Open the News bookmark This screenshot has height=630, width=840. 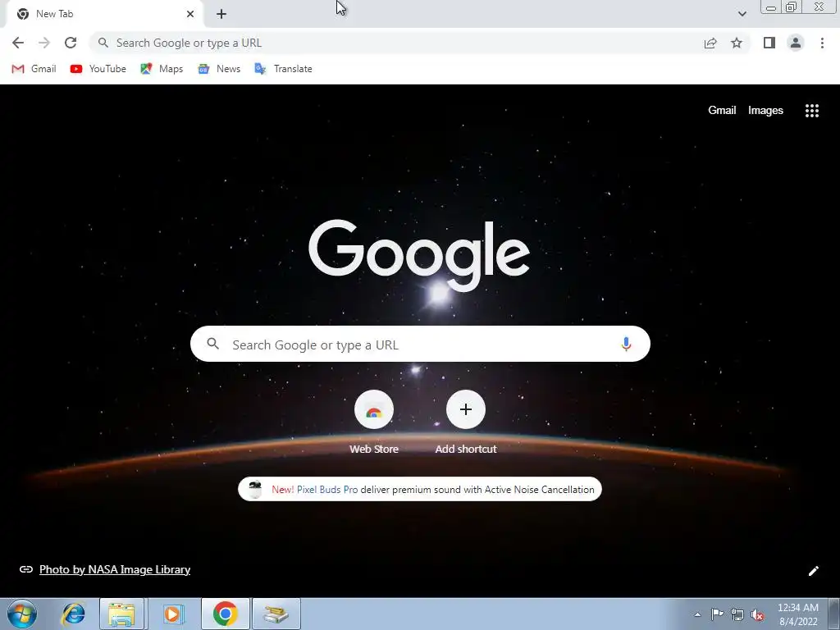tap(219, 69)
